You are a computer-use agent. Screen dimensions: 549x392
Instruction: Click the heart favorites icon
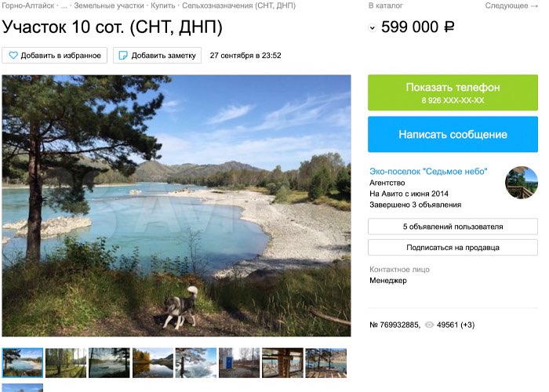point(13,56)
